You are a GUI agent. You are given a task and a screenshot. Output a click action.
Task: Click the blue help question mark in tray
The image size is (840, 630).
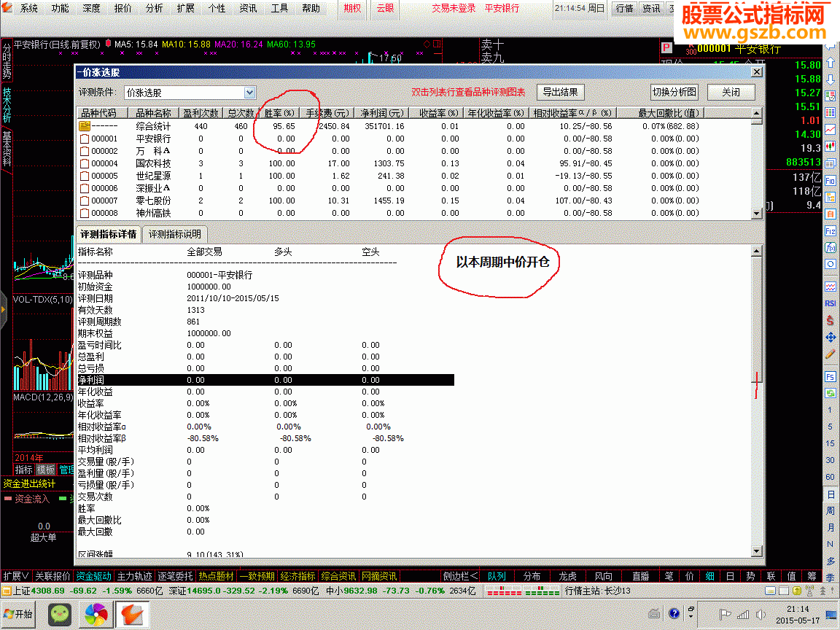674,614
